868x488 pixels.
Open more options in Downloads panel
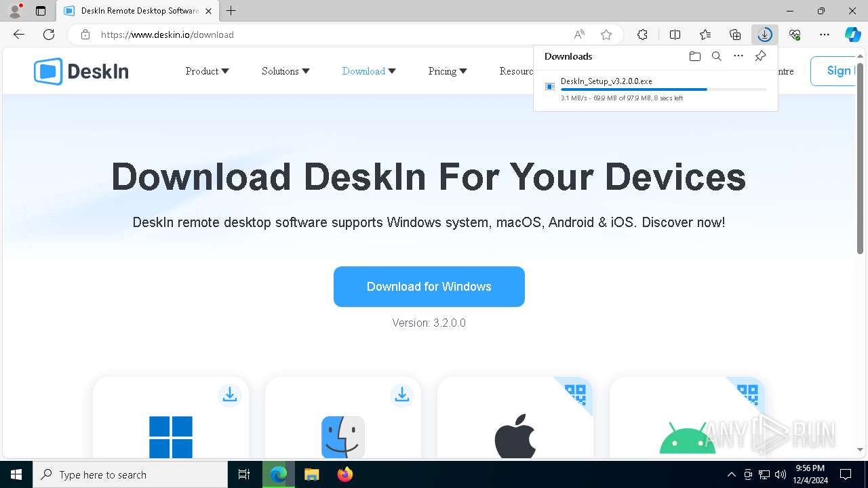coord(738,56)
